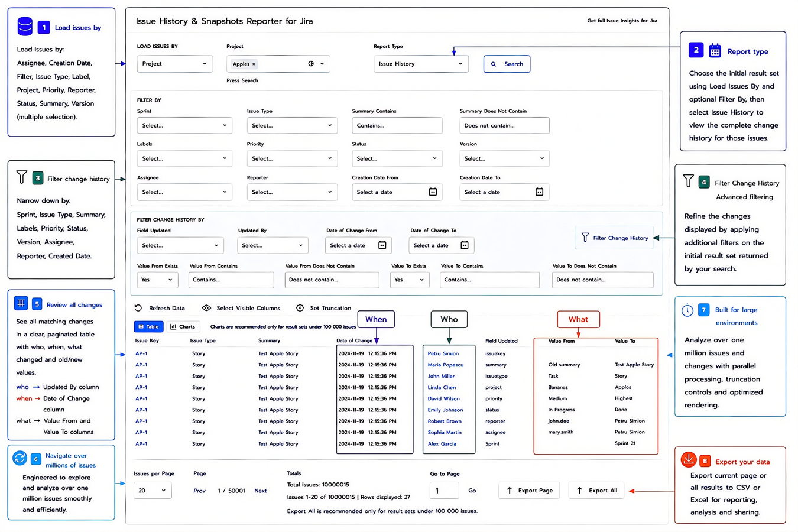Screen dimensions: 798x532
Task: Click the Field Updated column header
Action: point(501,341)
